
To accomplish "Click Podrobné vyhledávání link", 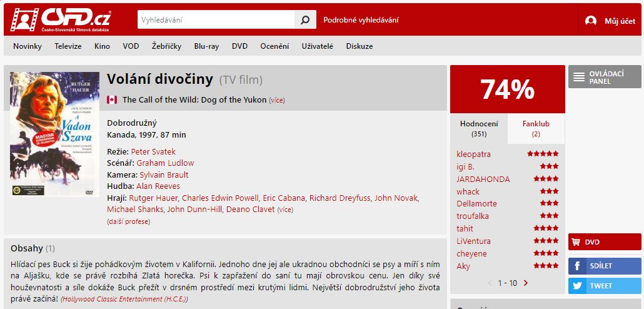I will coord(361,20).
